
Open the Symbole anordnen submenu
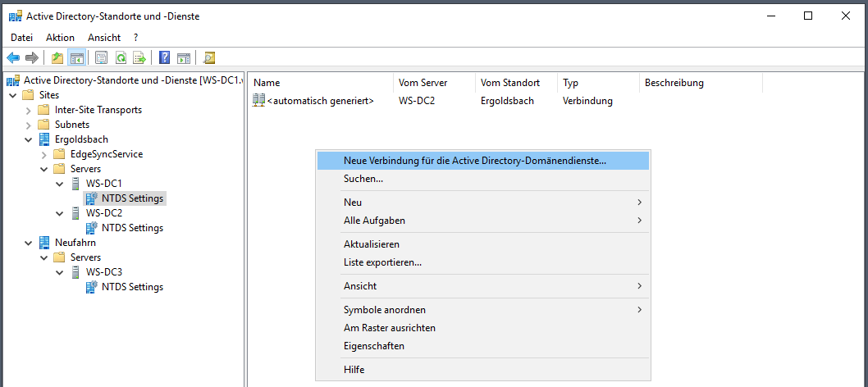(x=482, y=310)
